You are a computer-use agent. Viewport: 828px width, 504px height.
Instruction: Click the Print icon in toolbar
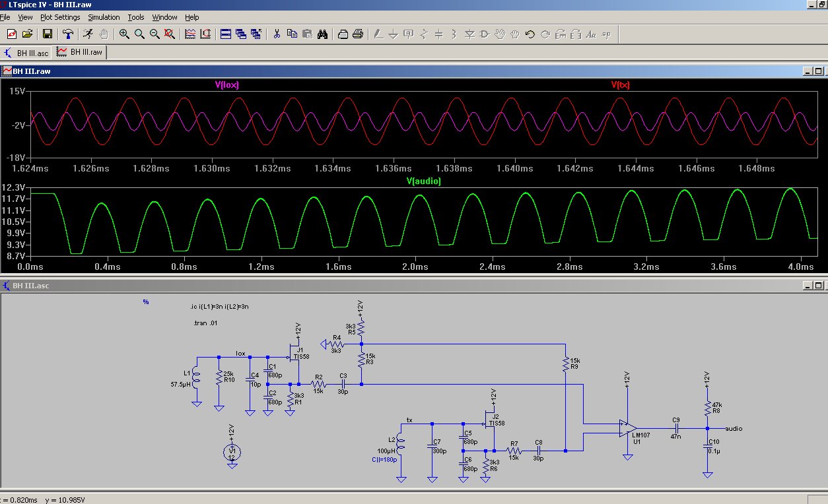358,34
